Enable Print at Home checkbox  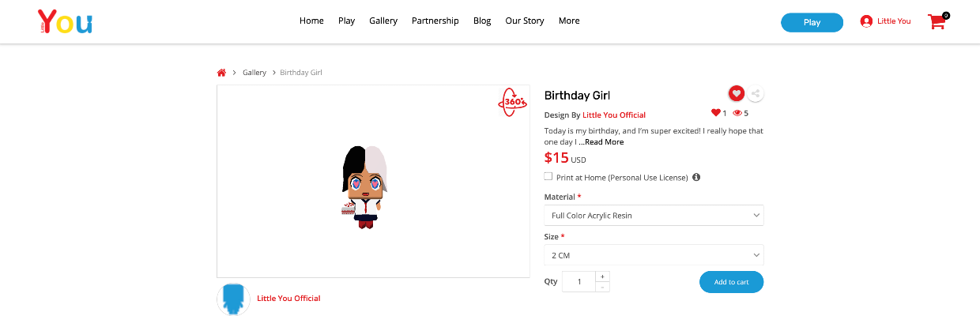point(548,176)
